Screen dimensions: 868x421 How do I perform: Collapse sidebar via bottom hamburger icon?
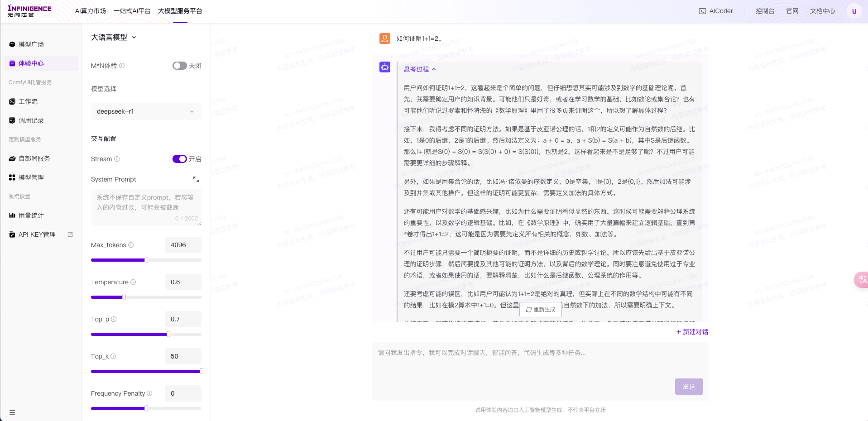(x=12, y=412)
